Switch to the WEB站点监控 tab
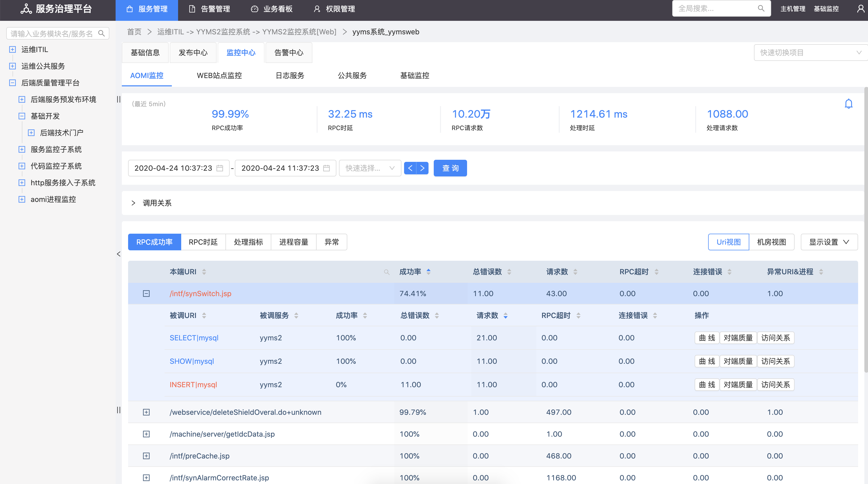The height and width of the screenshot is (484, 868). point(219,75)
